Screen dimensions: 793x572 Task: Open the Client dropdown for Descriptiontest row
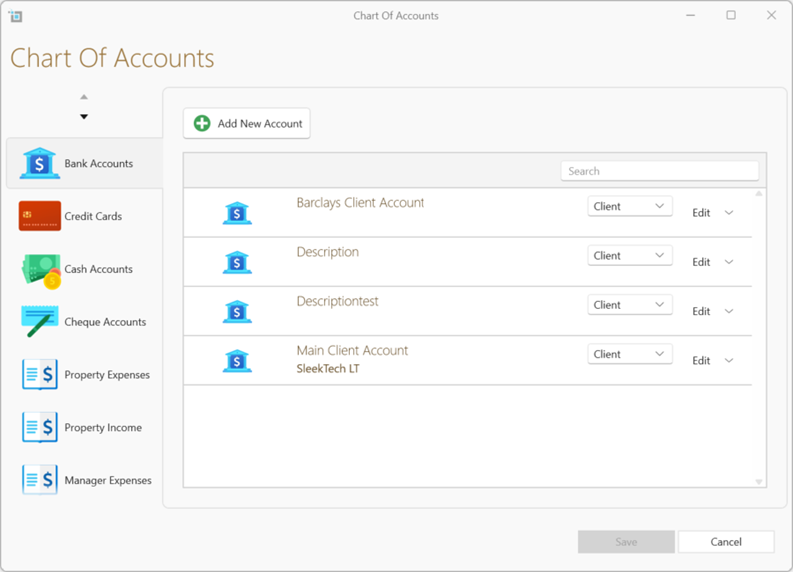(x=629, y=305)
